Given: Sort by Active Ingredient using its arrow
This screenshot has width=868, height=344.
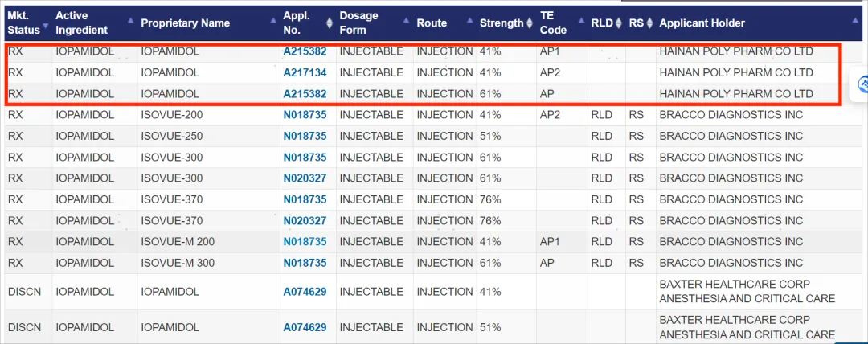Looking at the screenshot, I should coord(131,23).
